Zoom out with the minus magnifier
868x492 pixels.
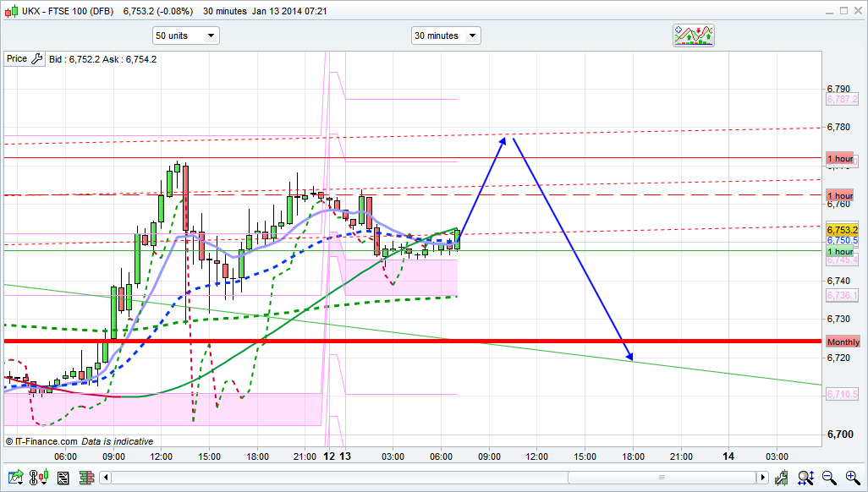click(x=830, y=478)
